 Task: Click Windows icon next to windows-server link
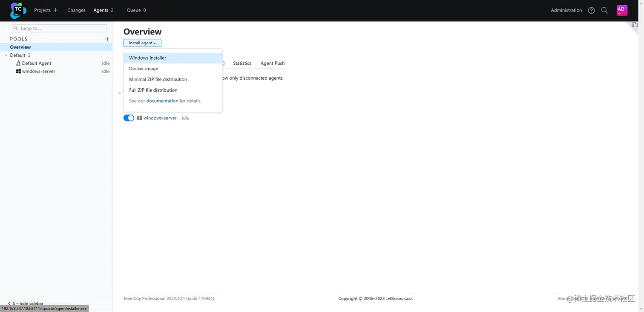(x=139, y=118)
